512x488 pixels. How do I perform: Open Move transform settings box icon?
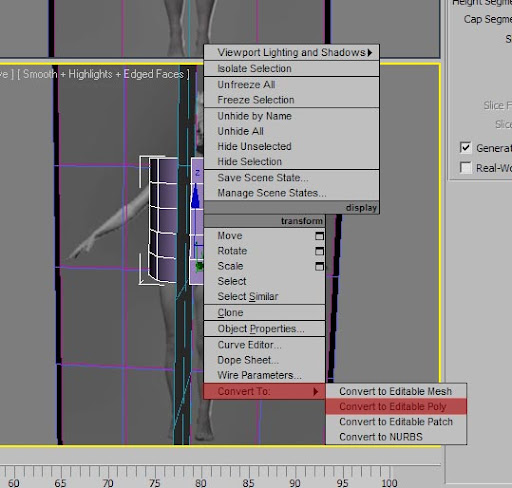click(x=319, y=236)
